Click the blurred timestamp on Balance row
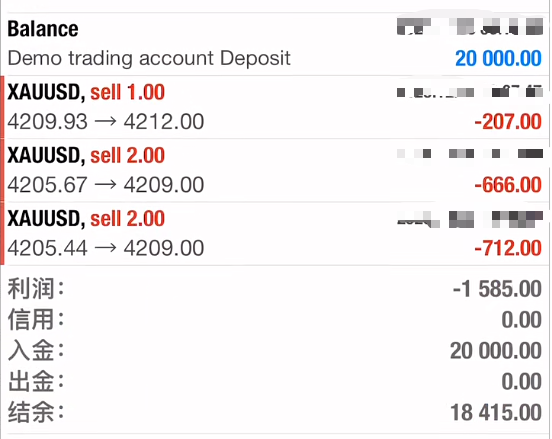The image size is (552, 439). pyautogui.click(x=470, y=27)
